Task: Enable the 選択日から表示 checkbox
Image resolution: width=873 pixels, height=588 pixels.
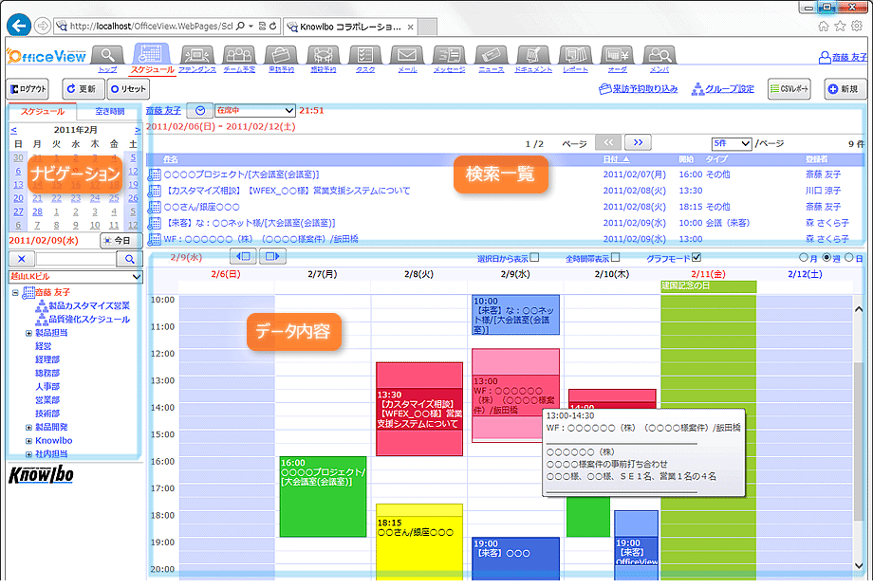Action: [x=533, y=257]
